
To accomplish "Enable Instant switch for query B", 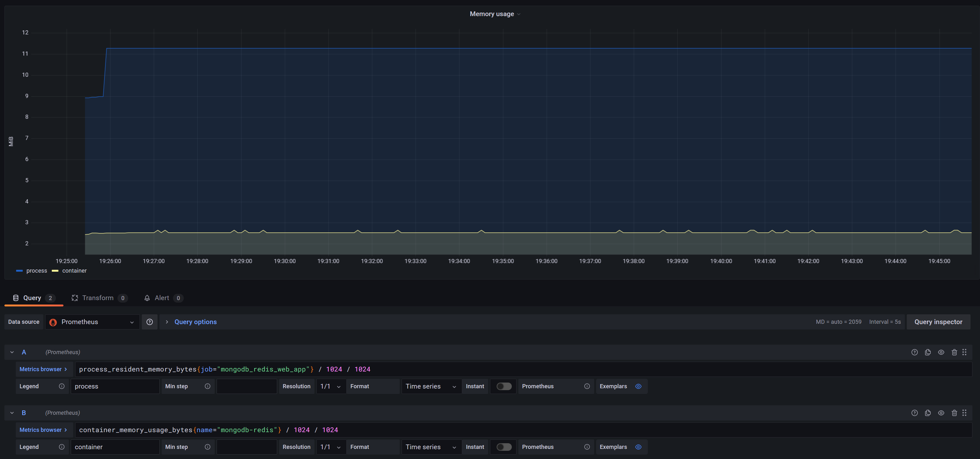I will pos(504,447).
